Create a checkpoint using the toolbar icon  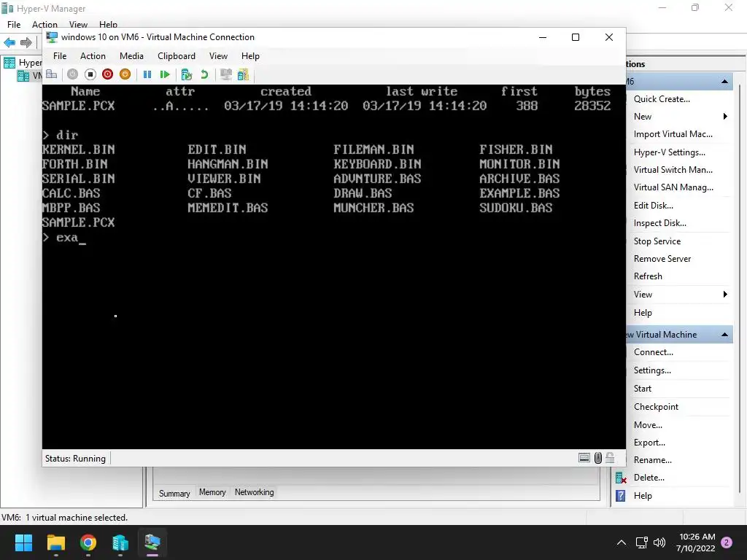pyautogui.click(x=187, y=74)
